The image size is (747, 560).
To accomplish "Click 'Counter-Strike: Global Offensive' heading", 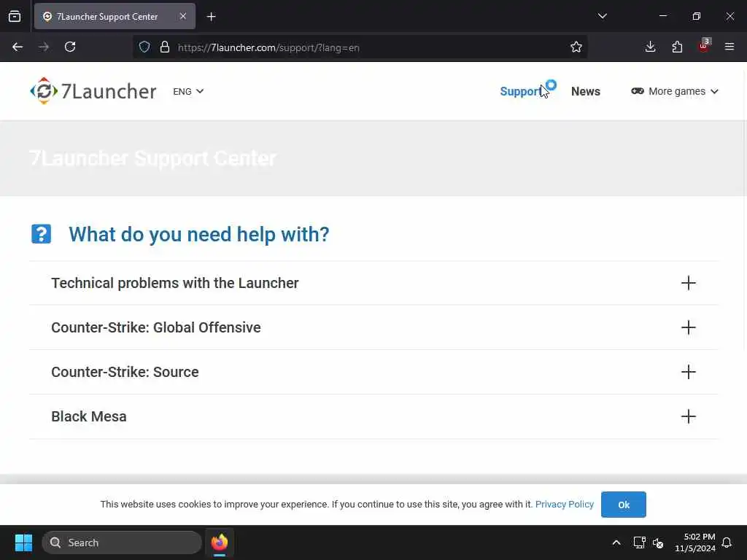I will [156, 327].
